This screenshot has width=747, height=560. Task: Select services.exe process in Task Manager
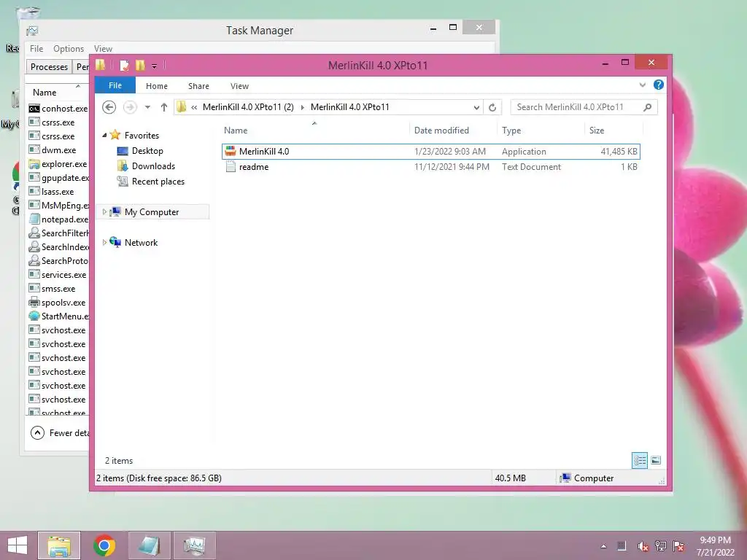[x=58, y=275]
